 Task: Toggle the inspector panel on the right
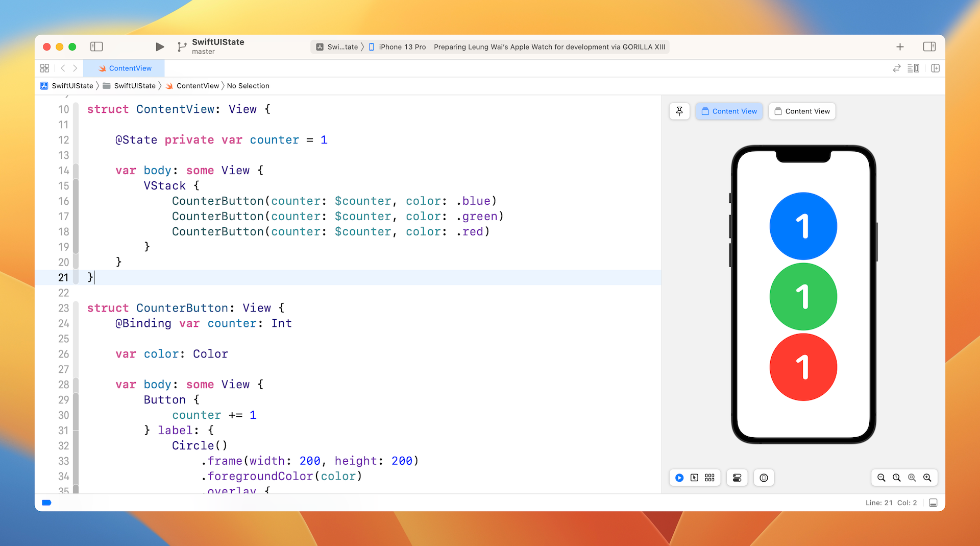(x=929, y=47)
